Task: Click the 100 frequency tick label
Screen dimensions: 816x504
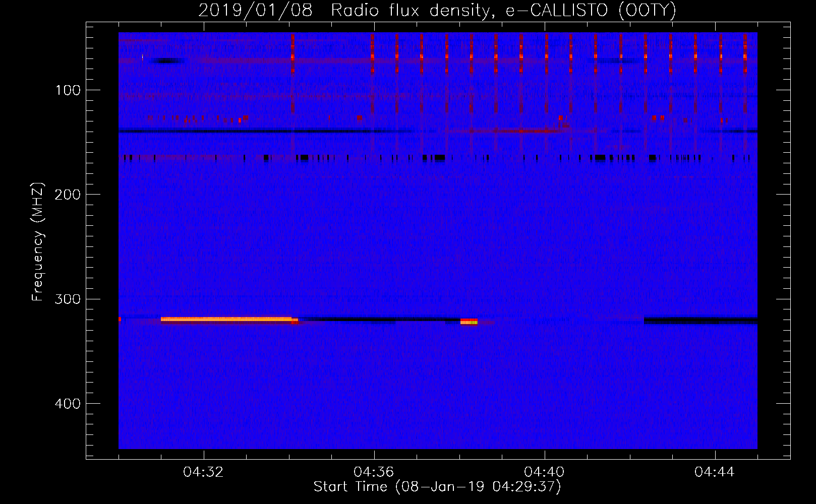Action: pyautogui.click(x=68, y=90)
